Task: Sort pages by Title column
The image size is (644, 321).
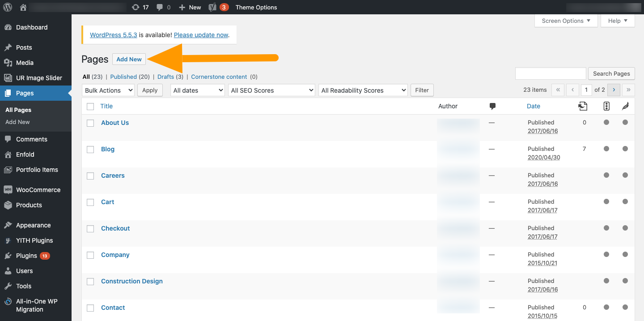Action: 106,106
